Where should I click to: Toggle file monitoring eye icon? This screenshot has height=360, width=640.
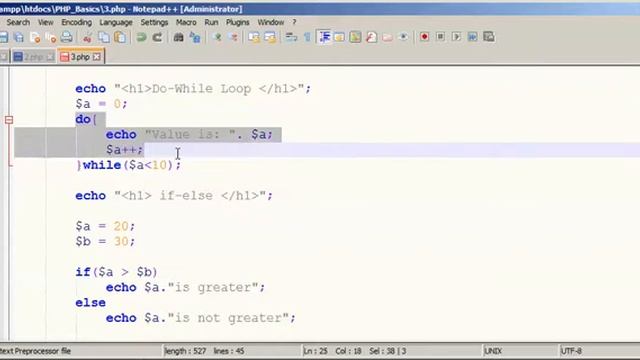tap(403, 38)
